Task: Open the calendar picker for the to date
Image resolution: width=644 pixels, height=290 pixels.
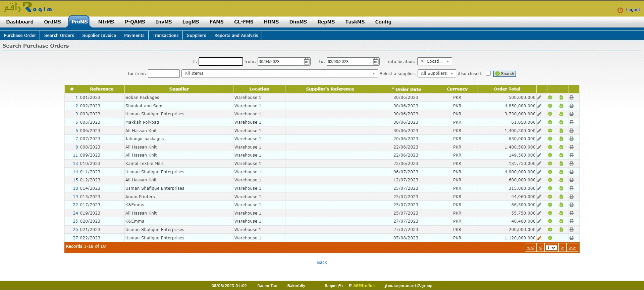Action: click(x=376, y=62)
